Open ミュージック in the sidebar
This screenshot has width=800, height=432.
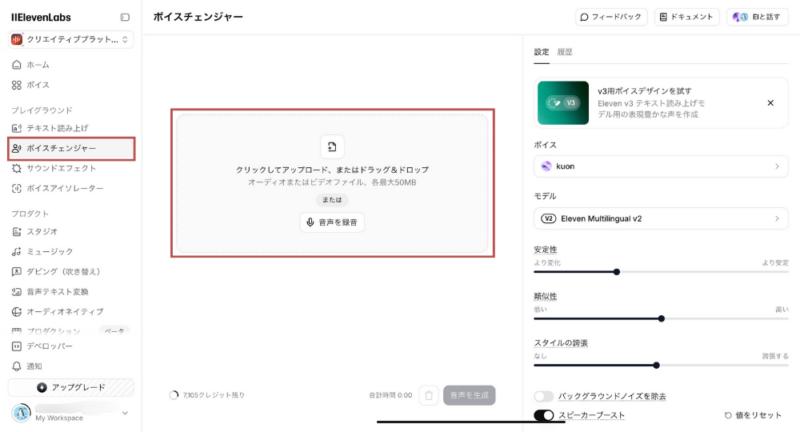click(49, 251)
